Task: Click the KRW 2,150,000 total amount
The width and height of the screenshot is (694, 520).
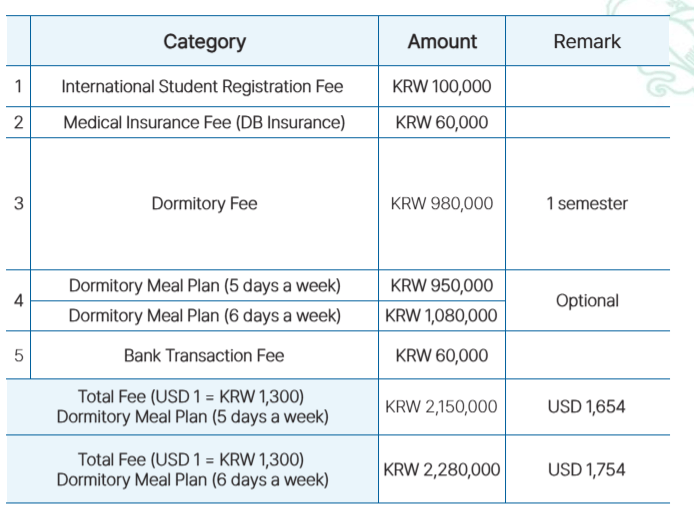Action: tap(441, 407)
